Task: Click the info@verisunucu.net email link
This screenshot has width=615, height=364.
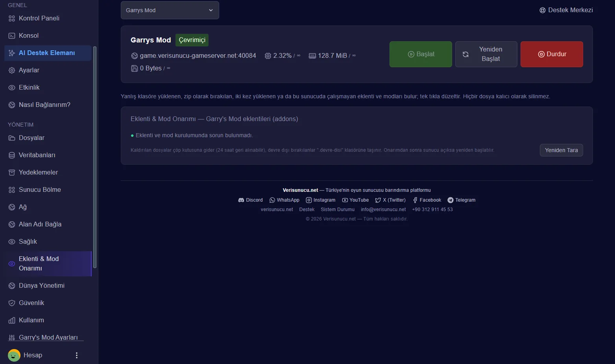Action: [383, 210]
